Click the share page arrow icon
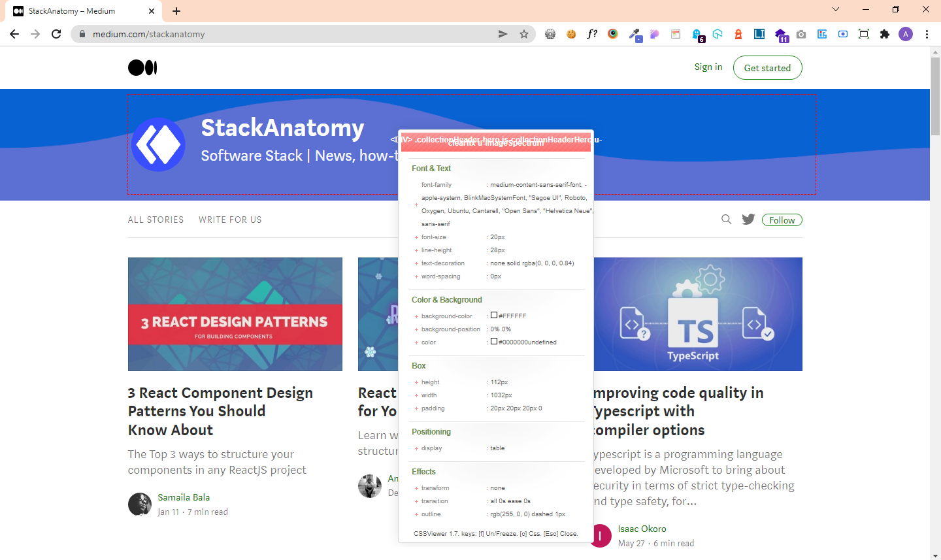This screenshot has height=560, width=941. pyautogui.click(x=503, y=34)
